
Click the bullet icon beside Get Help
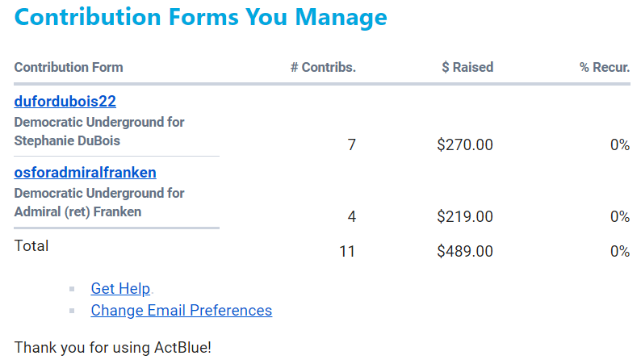[x=72, y=289]
